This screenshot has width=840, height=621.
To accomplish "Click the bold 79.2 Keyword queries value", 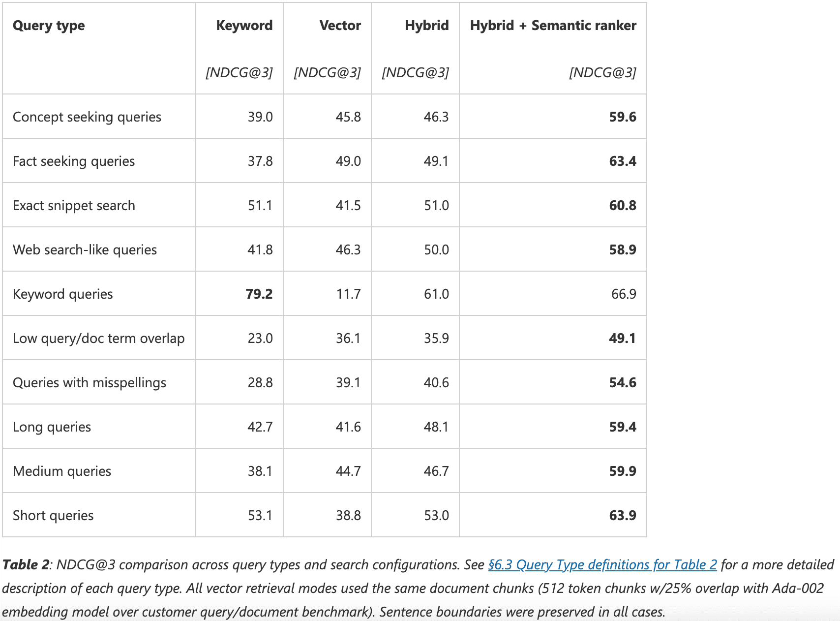I will [x=259, y=294].
